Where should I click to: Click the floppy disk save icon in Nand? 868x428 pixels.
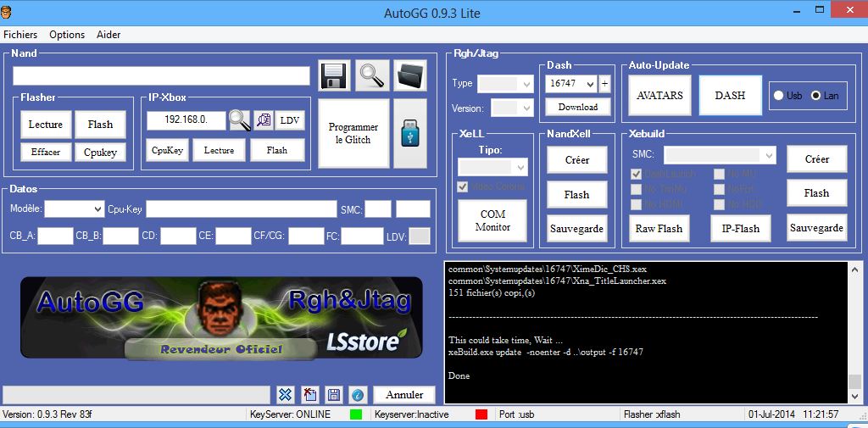coord(334,75)
